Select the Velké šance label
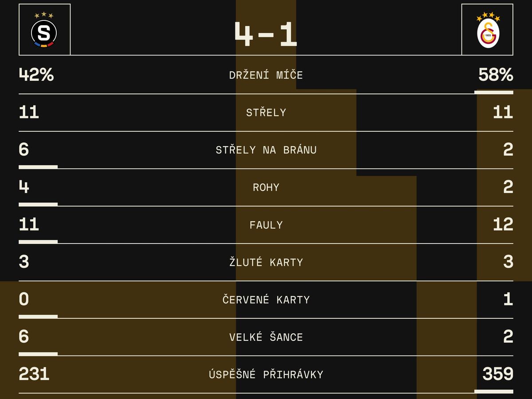The image size is (532, 399). pyautogui.click(x=266, y=337)
